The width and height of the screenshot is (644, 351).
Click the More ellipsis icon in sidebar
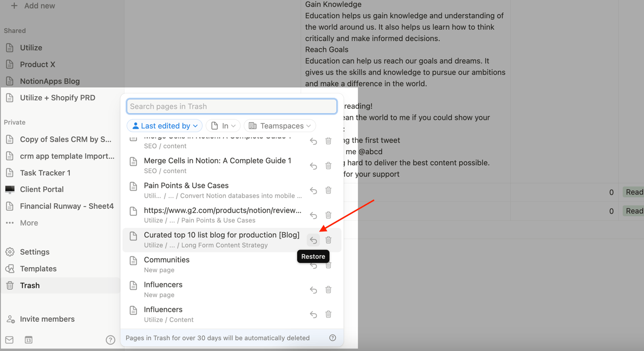click(x=10, y=223)
